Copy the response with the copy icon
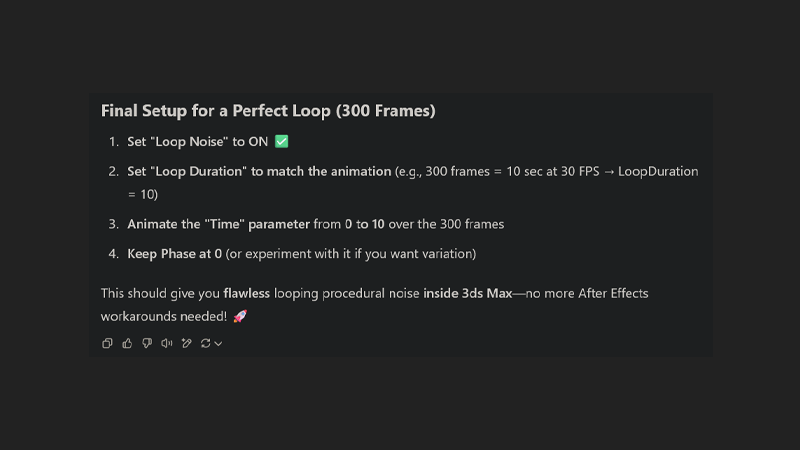The width and height of the screenshot is (800, 450). [x=107, y=343]
